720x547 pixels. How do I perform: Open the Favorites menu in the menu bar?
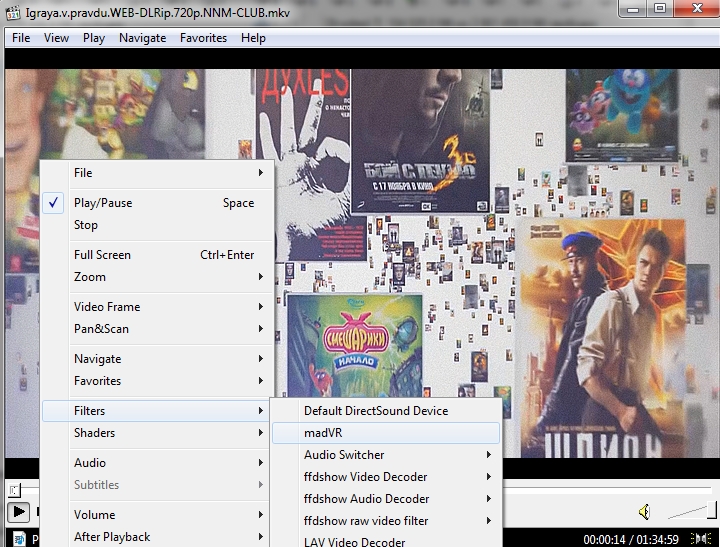click(x=203, y=38)
